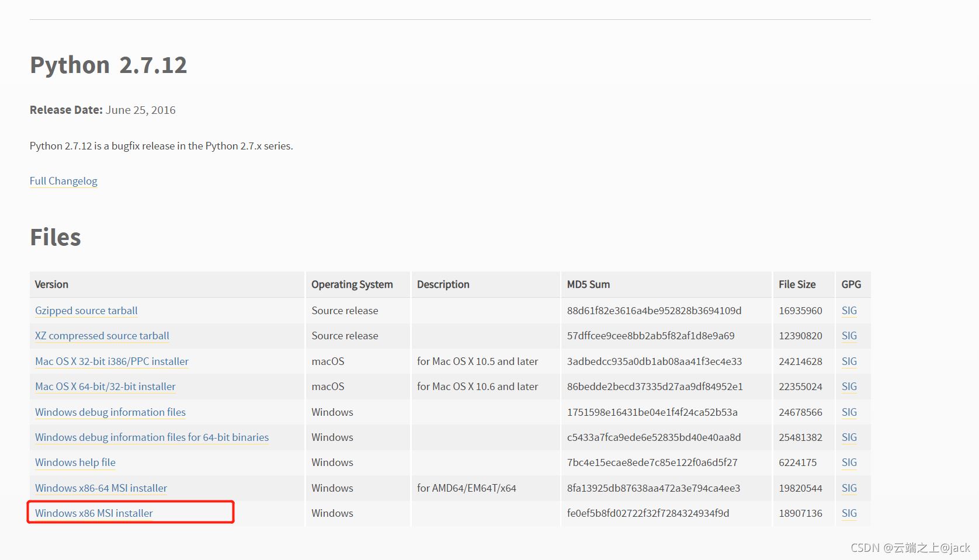The height and width of the screenshot is (560, 979).
Task: Click 'macOS' in the 32-bit i386/PPC row
Action: point(328,361)
